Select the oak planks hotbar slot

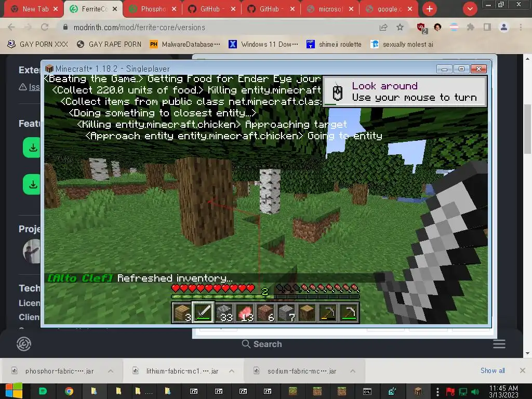(x=182, y=312)
